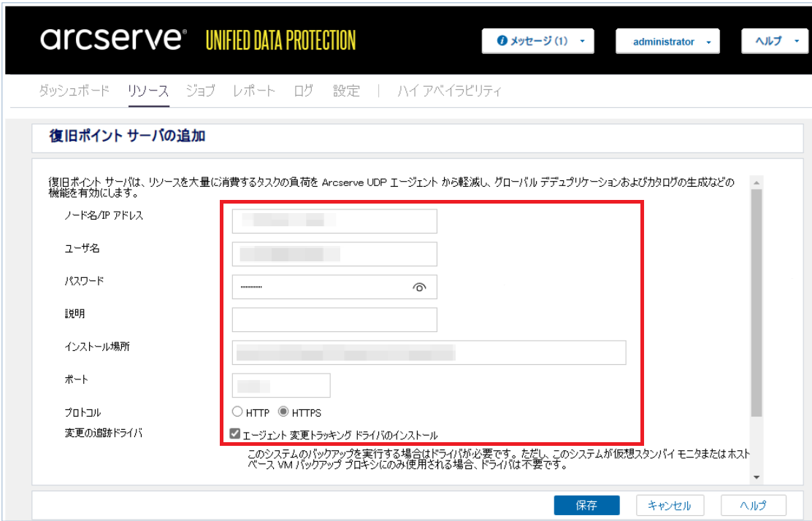This screenshot has width=812, height=521.
Task: Click the UNIFIED DATA PROTECTION title text
Action: point(280,40)
